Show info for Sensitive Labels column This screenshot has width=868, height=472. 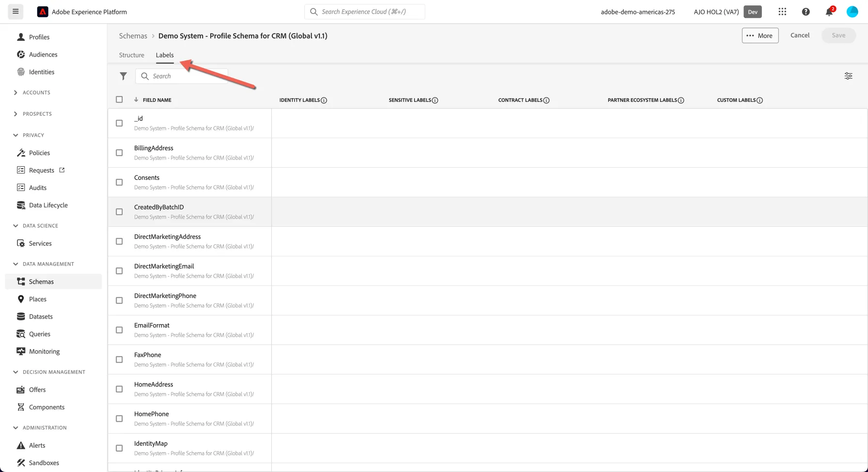(435, 100)
